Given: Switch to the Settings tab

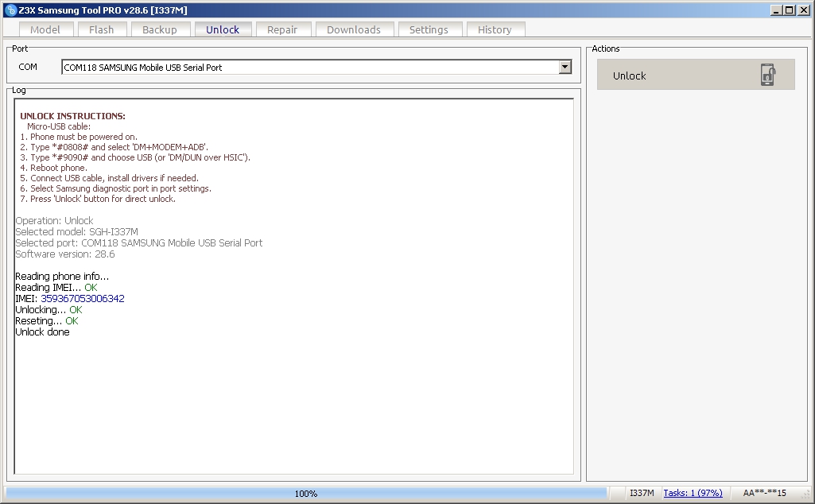Looking at the screenshot, I should tap(429, 29).
